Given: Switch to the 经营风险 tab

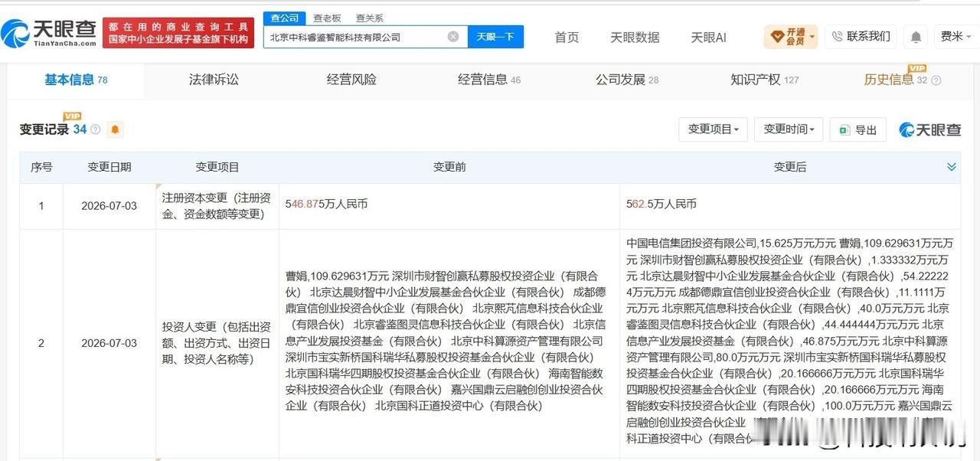Looking at the screenshot, I should (351, 80).
